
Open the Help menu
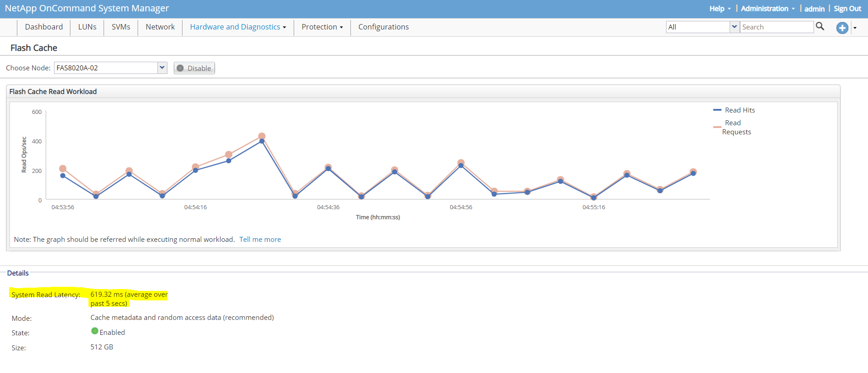(x=720, y=9)
